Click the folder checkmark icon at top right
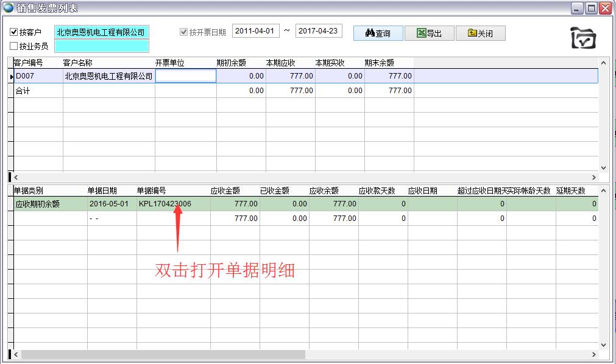 click(x=582, y=38)
